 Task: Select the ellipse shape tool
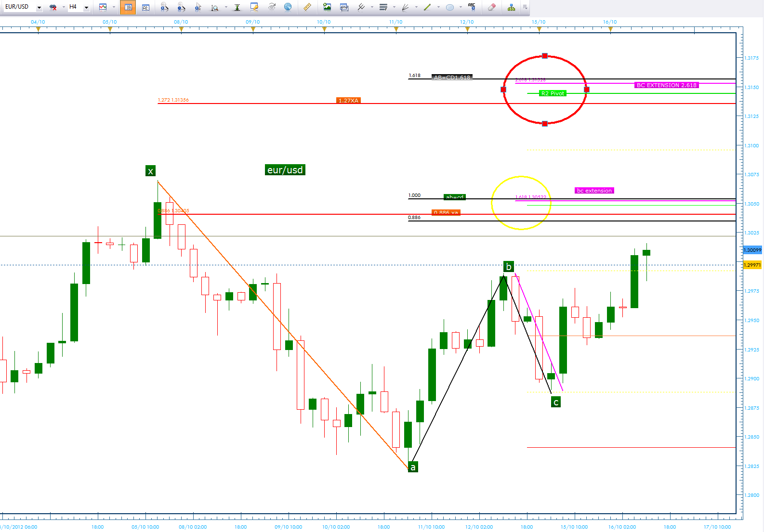[449, 7]
